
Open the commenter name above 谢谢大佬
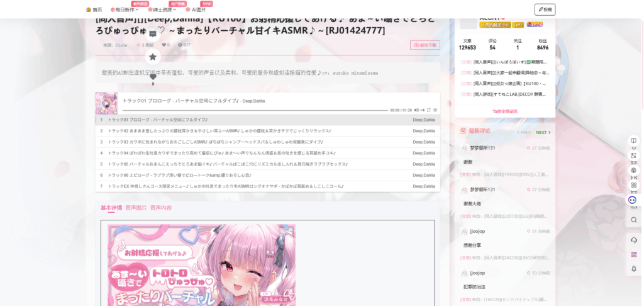482,190
